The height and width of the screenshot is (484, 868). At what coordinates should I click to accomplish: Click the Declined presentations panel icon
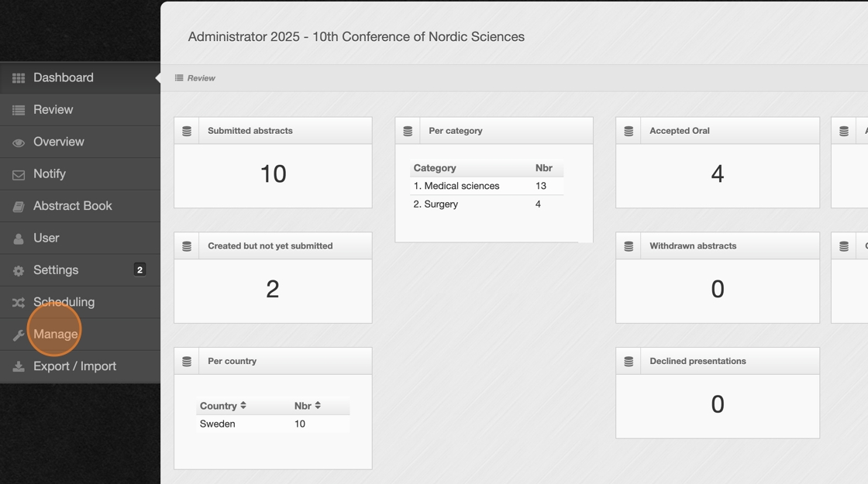pyautogui.click(x=629, y=362)
